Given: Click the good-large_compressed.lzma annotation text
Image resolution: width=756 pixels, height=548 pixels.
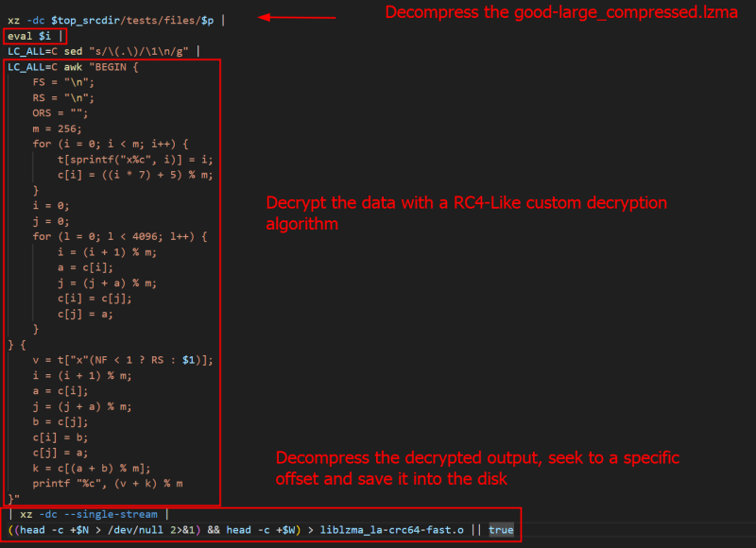Looking at the screenshot, I should click(561, 12).
